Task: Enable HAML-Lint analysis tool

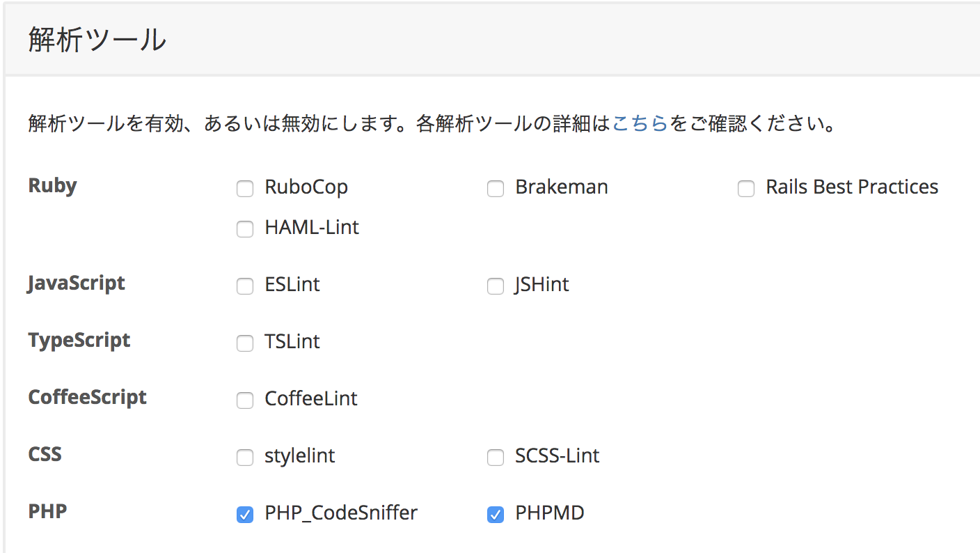Action: 245,229
